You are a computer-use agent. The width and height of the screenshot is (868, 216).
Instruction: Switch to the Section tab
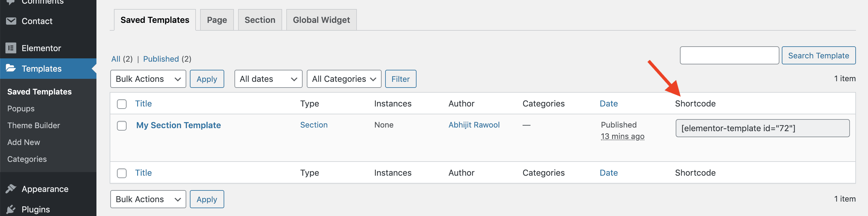click(260, 20)
